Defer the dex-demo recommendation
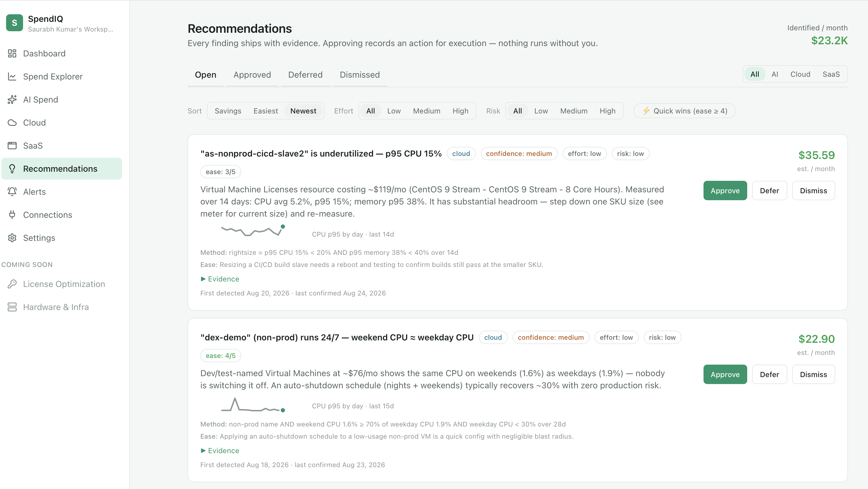 769,375
